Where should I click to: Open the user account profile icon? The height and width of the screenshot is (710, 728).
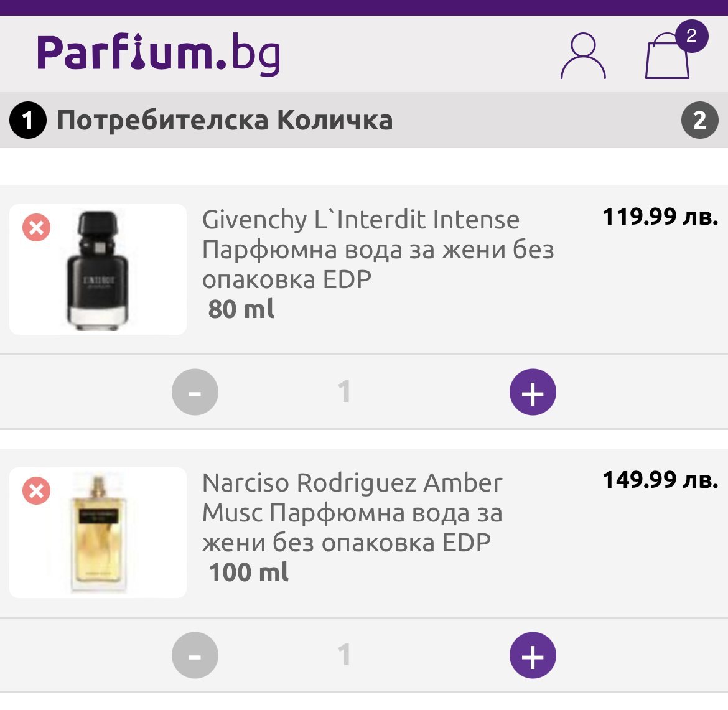click(583, 56)
